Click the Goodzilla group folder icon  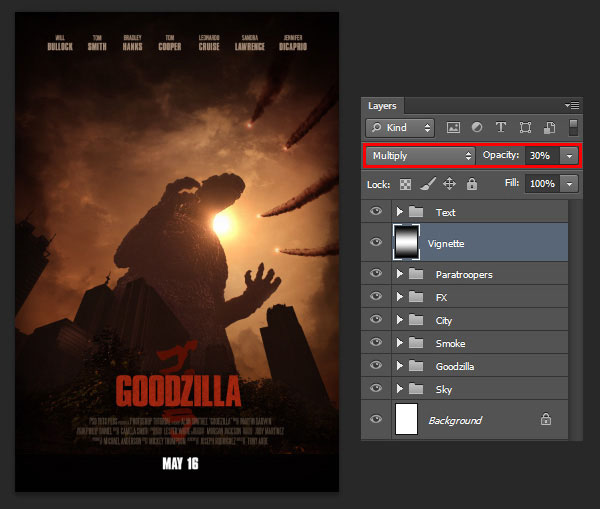(x=416, y=366)
